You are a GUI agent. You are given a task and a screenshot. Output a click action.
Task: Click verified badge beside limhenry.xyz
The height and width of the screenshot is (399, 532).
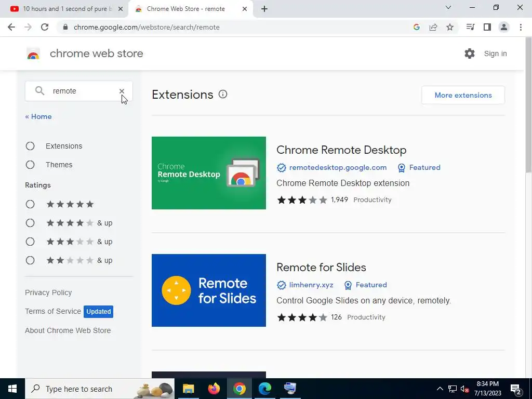281,285
